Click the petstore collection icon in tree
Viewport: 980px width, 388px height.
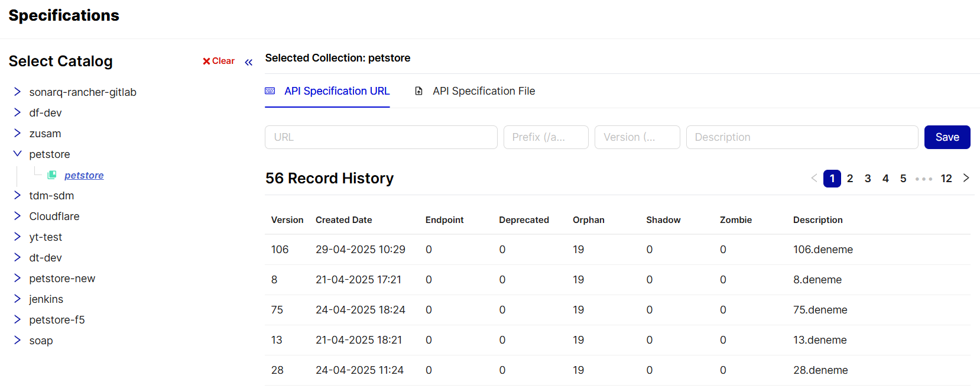tap(52, 175)
